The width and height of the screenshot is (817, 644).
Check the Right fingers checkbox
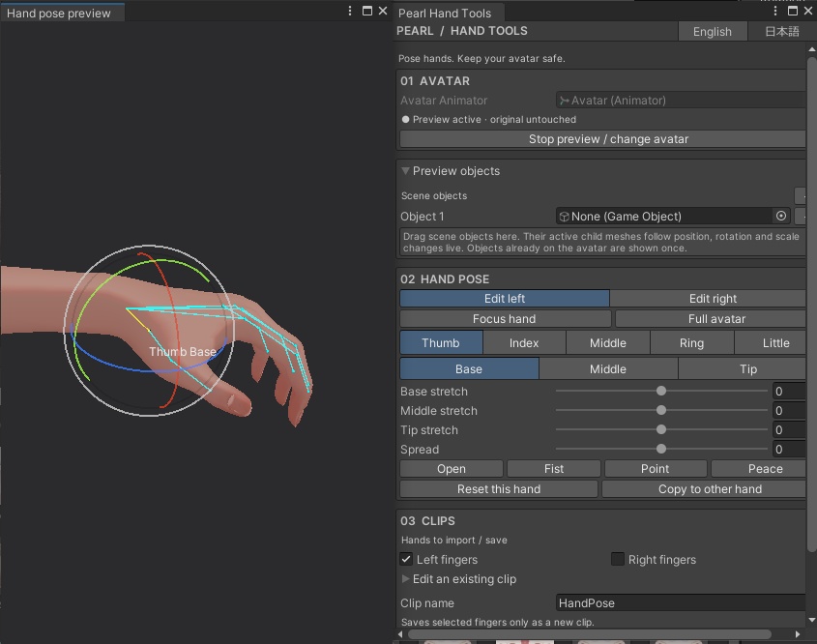point(618,559)
